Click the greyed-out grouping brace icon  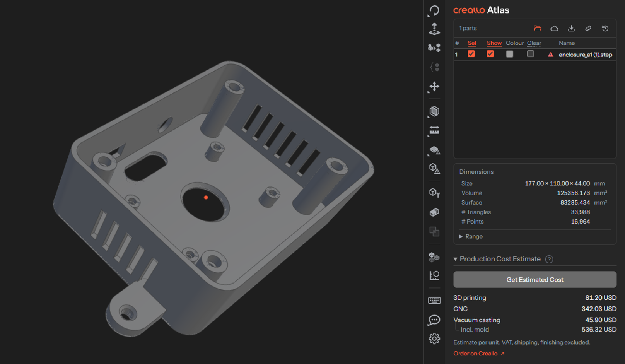click(x=434, y=67)
